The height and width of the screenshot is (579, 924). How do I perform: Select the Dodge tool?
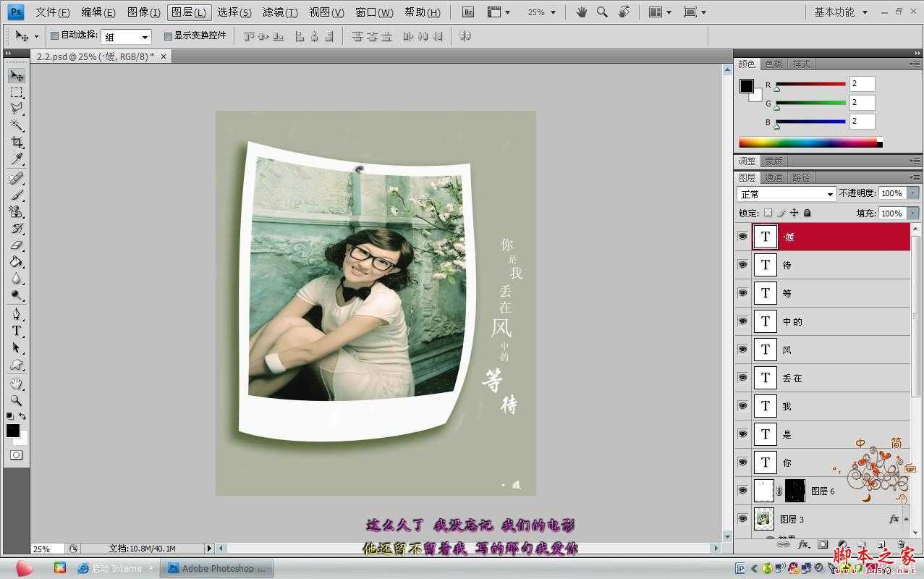(x=17, y=295)
